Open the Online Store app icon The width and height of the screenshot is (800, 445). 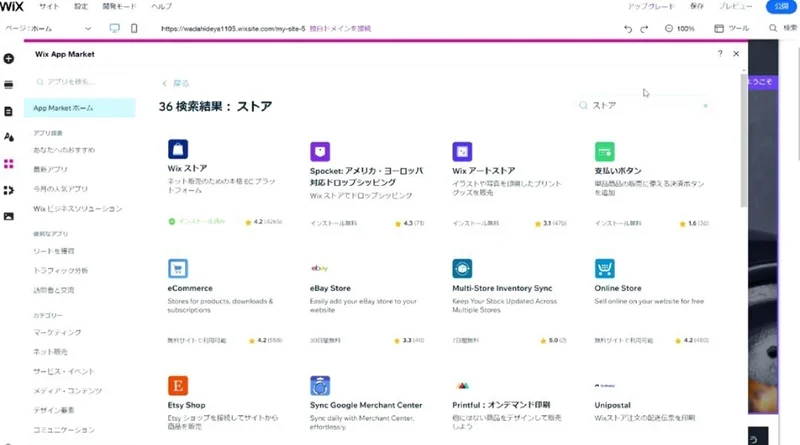605,268
